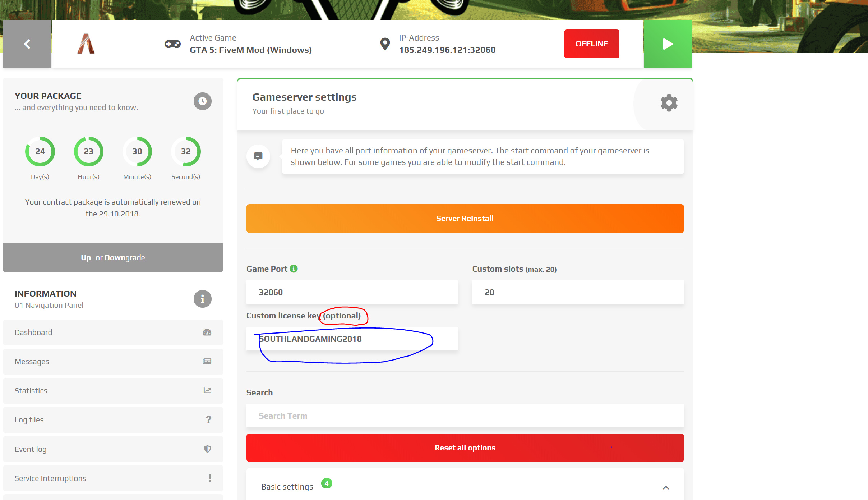
Task: Click the Service Interruptions exclamation icon
Action: click(210, 478)
